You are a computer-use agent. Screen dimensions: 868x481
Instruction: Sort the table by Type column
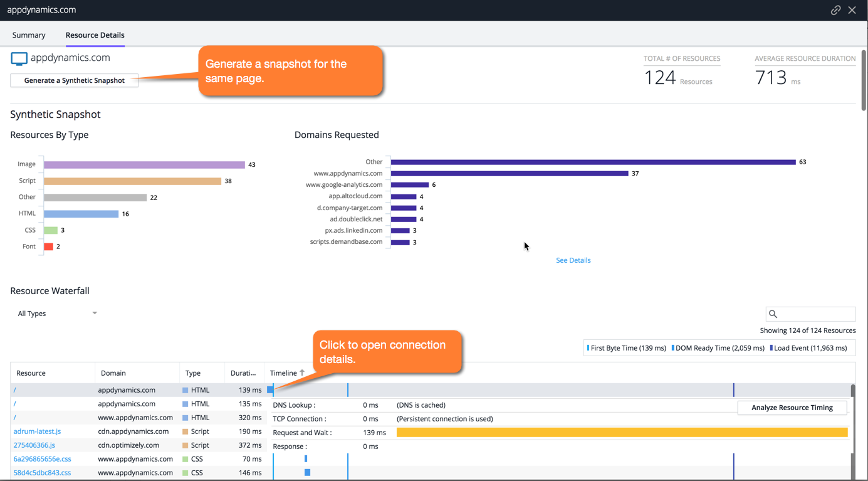click(x=193, y=373)
